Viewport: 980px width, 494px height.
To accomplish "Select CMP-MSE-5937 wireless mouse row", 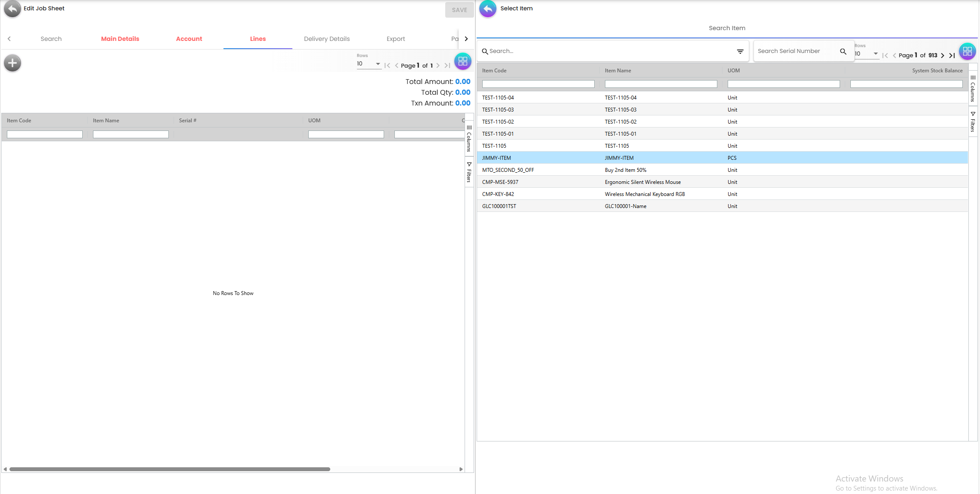I will pos(723,182).
